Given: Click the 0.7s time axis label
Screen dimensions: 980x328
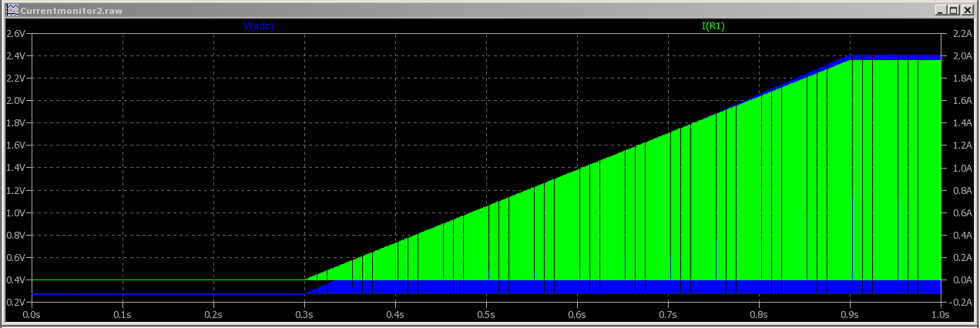Looking at the screenshot, I should tap(668, 314).
